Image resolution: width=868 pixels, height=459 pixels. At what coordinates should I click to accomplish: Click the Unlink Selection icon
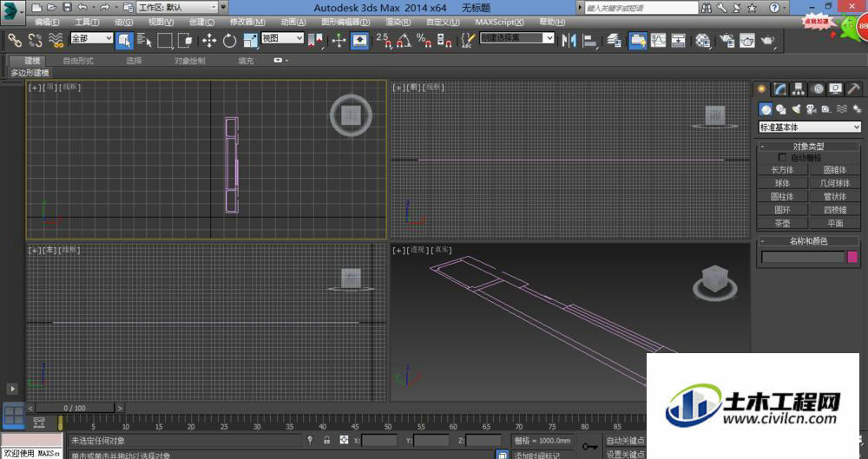(x=36, y=41)
